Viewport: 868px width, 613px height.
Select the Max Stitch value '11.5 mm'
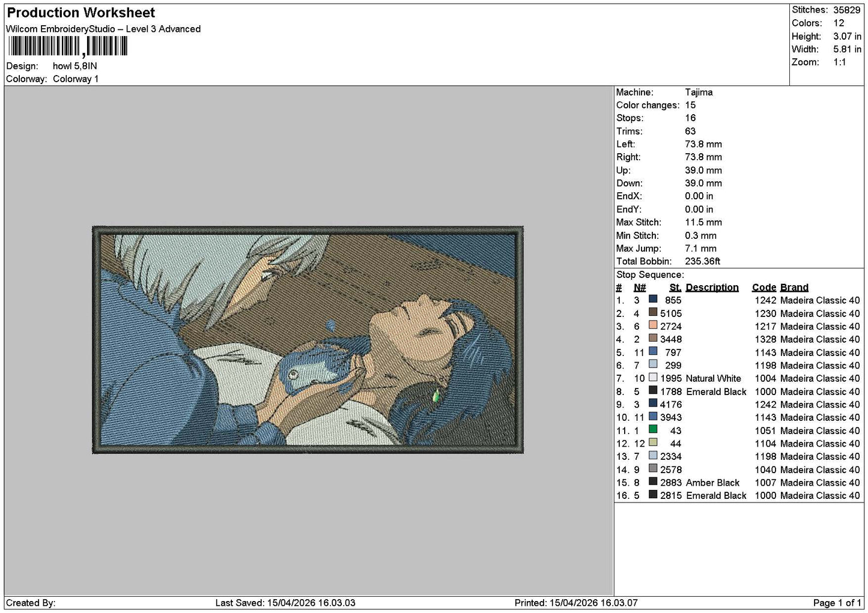pyautogui.click(x=703, y=222)
